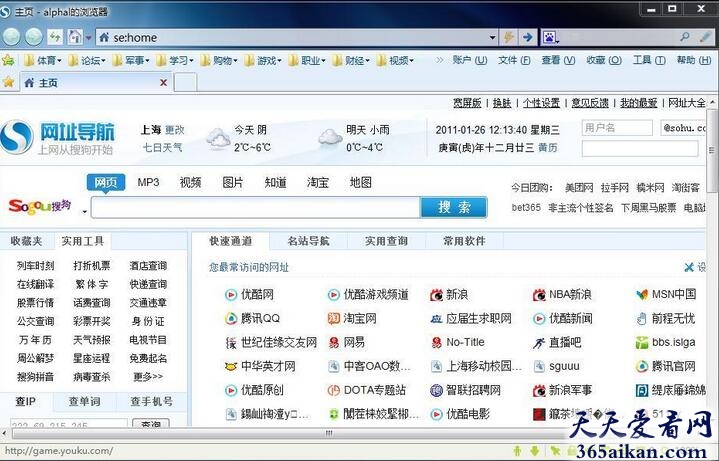Open the 美团网 group-buy link
719x461 pixels.
click(x=579, y=188)
